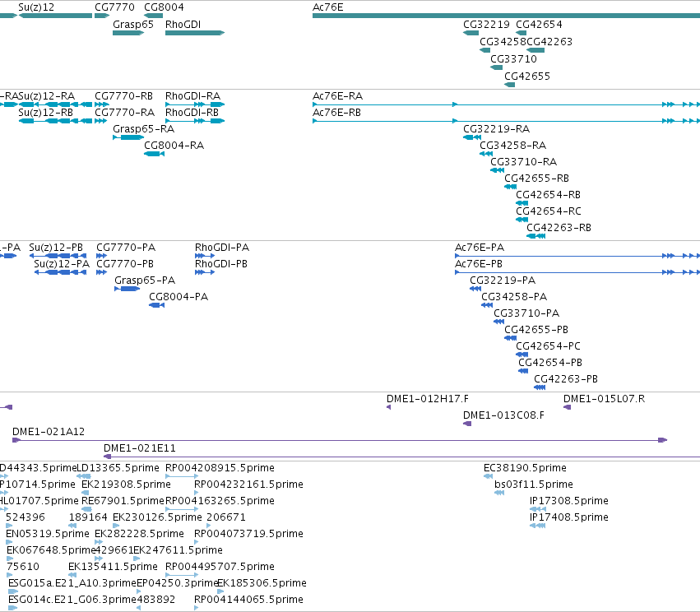Image resolution: width=700 pixels, height=612 pixels.
Task: Click the Grasp65 gene label
Action: click(133, 25)
